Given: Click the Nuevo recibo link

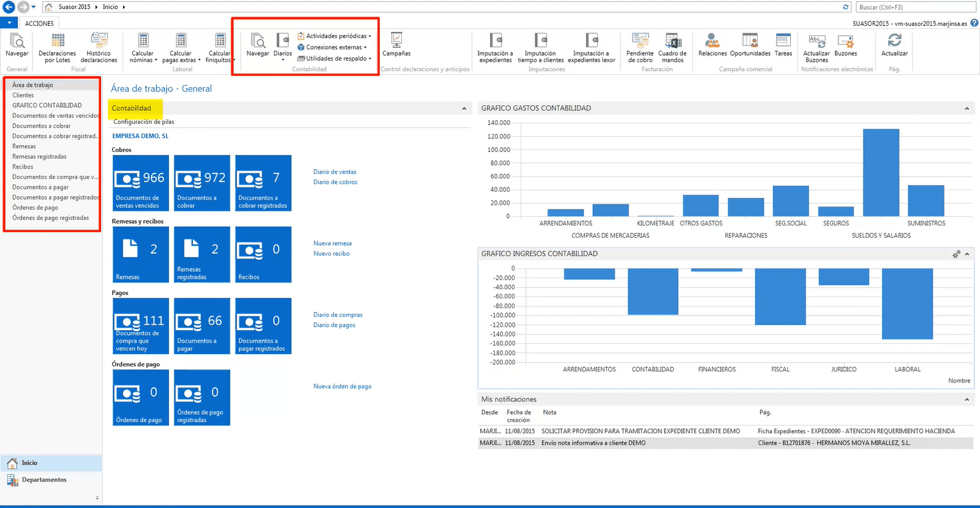Looking at the screenshot, I should (331, 254).
